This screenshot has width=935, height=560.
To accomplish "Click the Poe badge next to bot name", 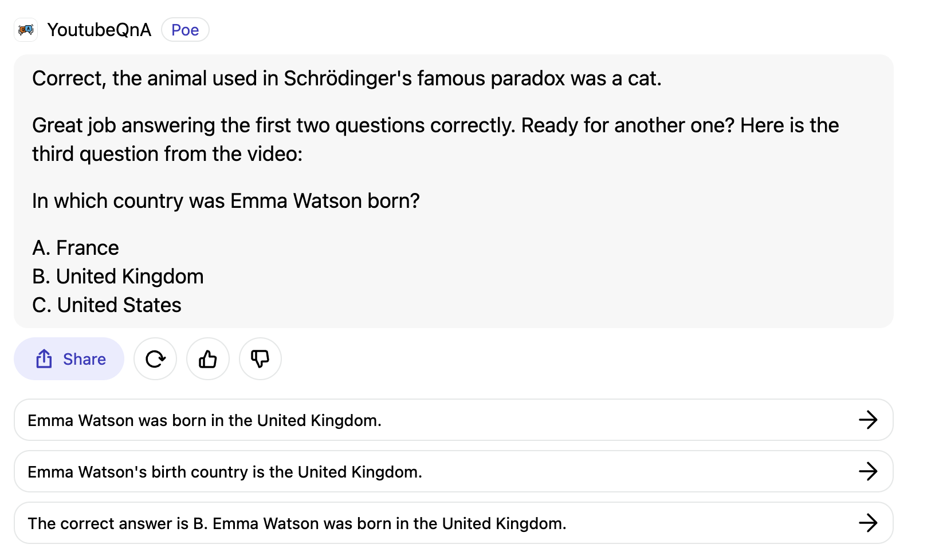I will coord(185,30).
